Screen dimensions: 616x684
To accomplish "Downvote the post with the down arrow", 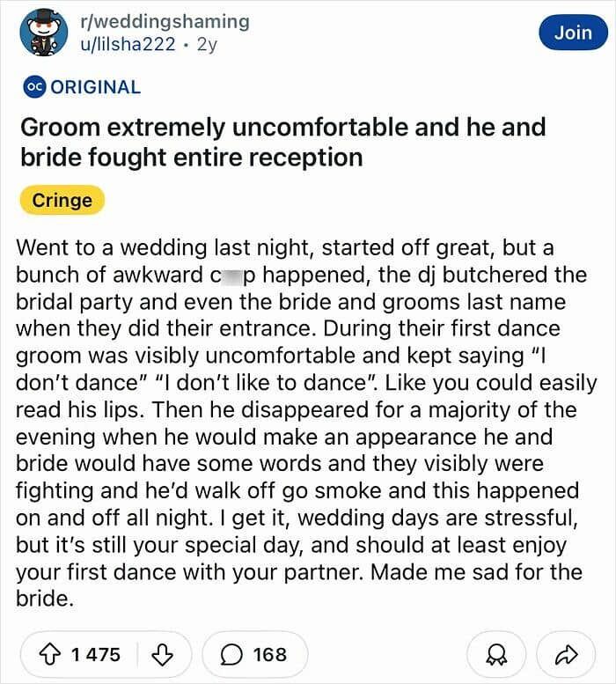I will (160, 654).
